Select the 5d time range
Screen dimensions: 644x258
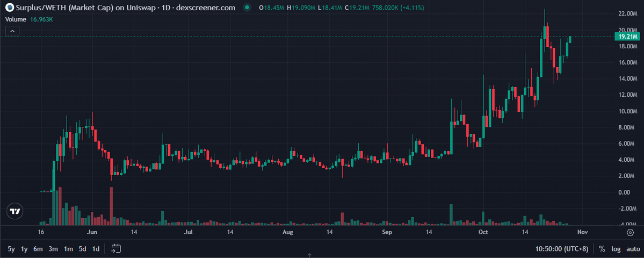(83, 249)
